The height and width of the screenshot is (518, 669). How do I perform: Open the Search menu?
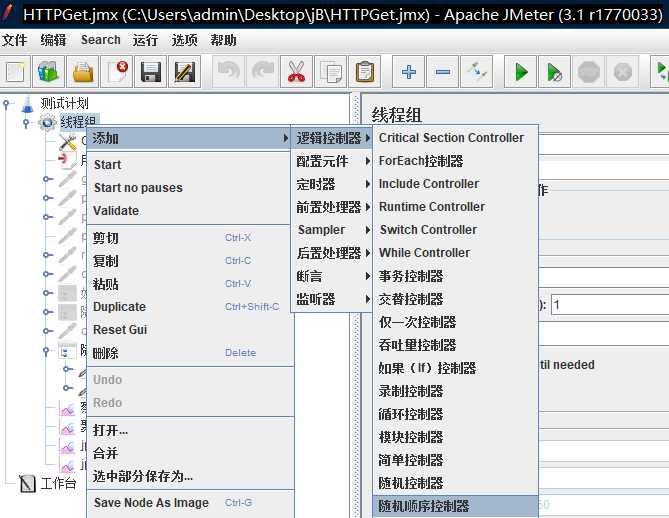click(x=101, y=40)
